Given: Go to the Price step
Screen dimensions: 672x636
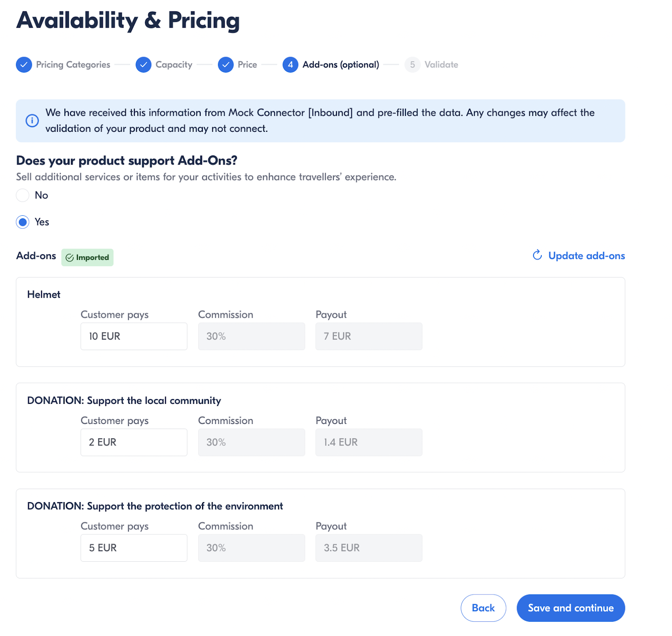Looking at the screenshot, I should 247,65.
